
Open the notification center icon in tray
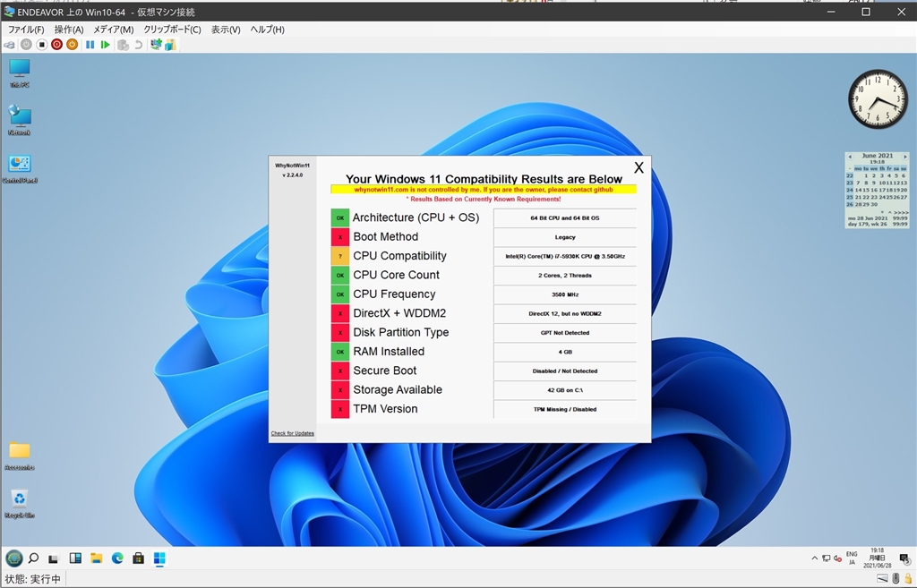[x=904, y=558]
